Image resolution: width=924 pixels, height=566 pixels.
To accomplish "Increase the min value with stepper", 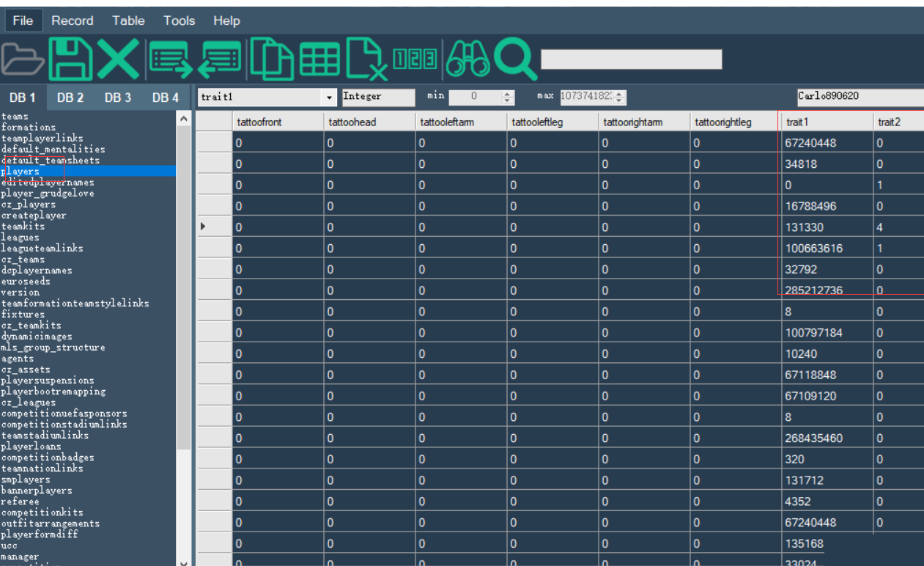I will tap(508, 93).
